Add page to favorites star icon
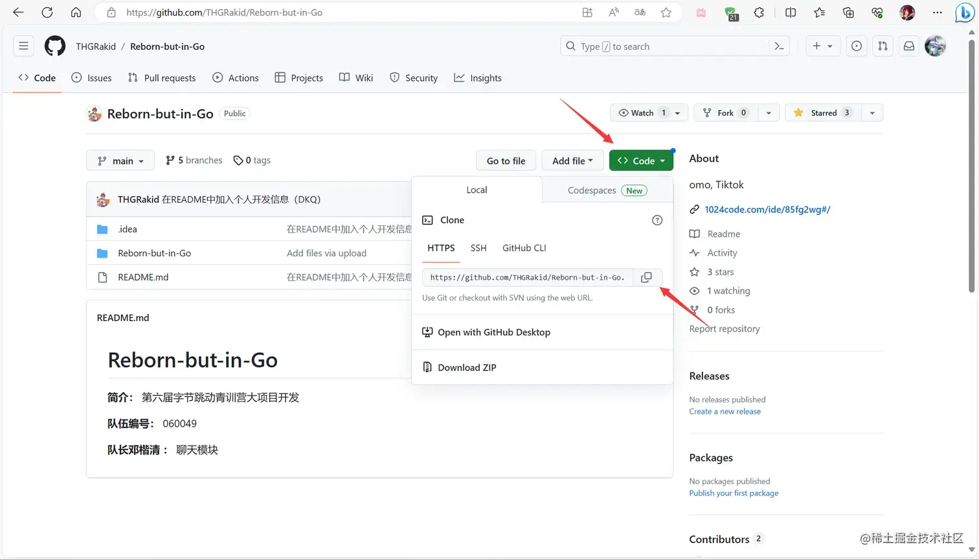This screenshot has width=979, height=560. click(666, 12)
